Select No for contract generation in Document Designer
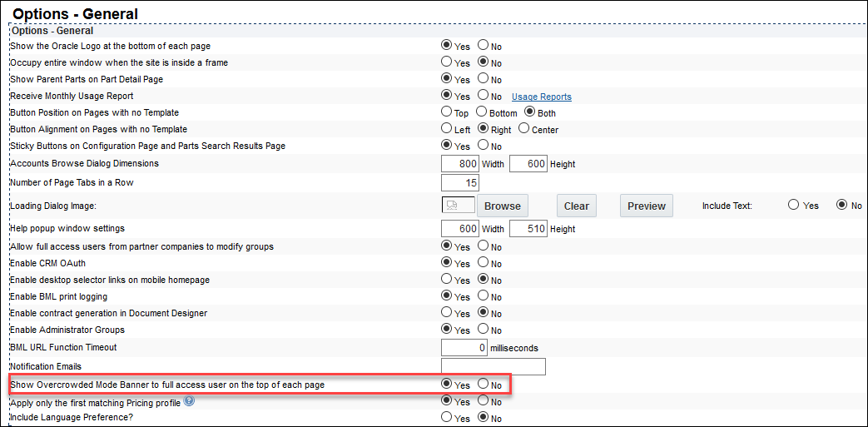This screenshot has width=868, height=427. (x=484, y=312)
